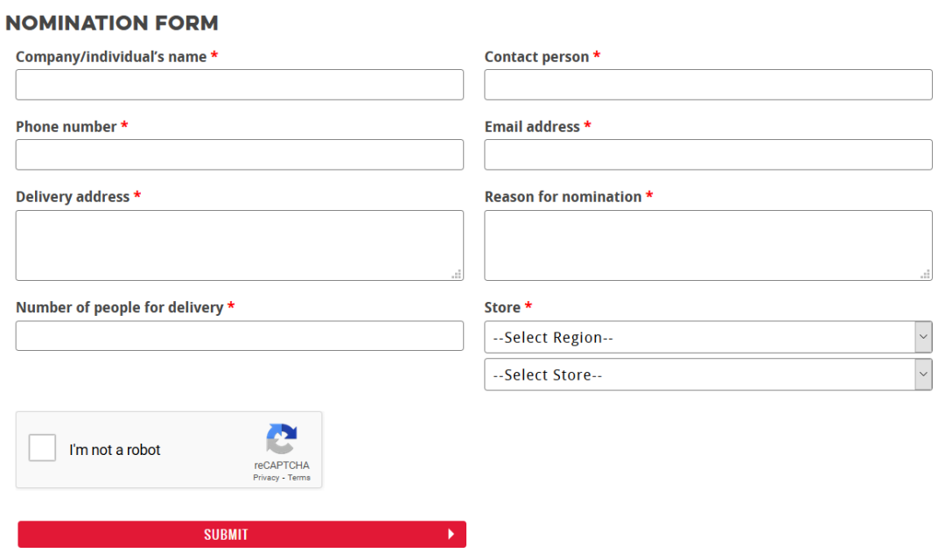Click the Reason for nomination resize handle
This screenshot has width=945, height=560.
[926, 274]
